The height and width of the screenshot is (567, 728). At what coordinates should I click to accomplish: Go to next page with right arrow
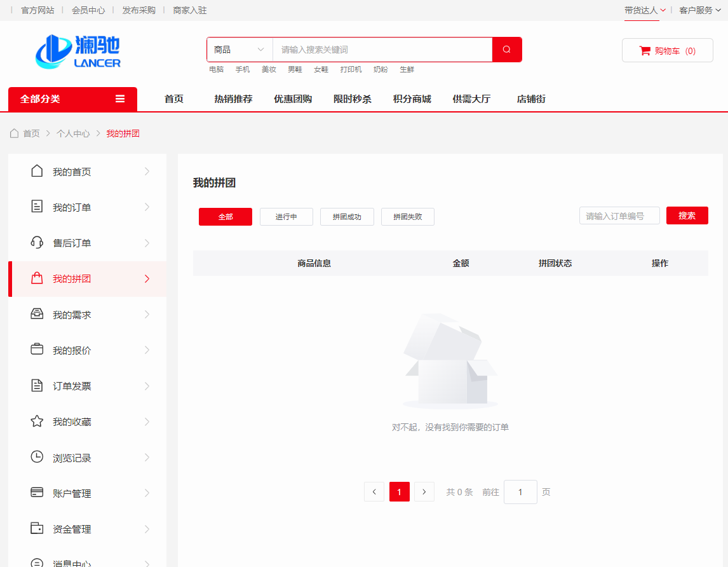point(424,492)
